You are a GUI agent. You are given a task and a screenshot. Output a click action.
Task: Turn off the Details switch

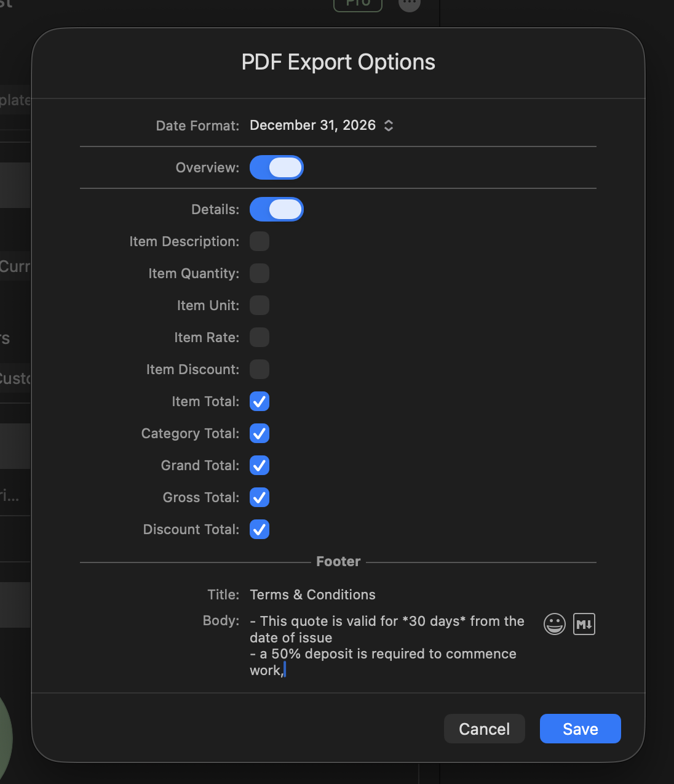pyautogui.click(x=277, y=209)
